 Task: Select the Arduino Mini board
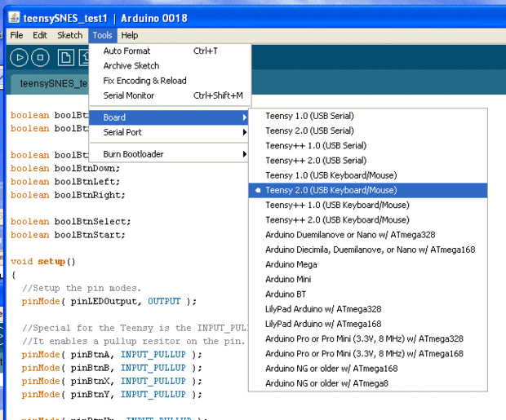pos(368,279)
